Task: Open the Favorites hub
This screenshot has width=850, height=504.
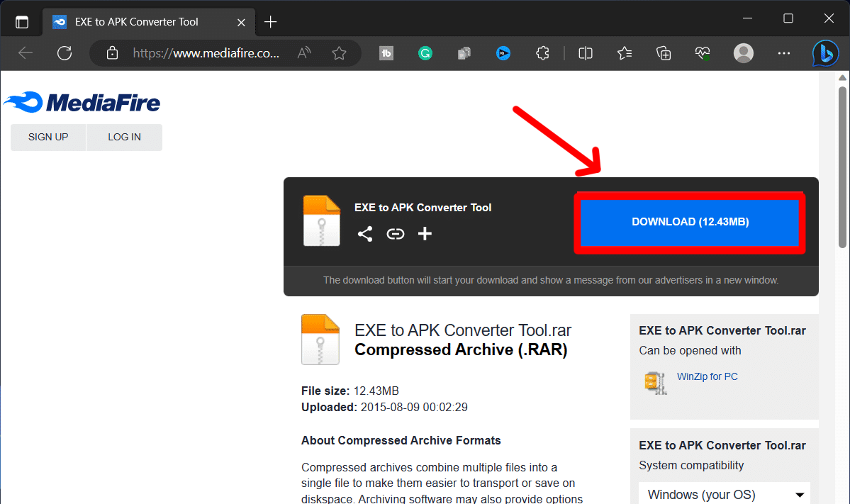Action: tap(624, 52)
